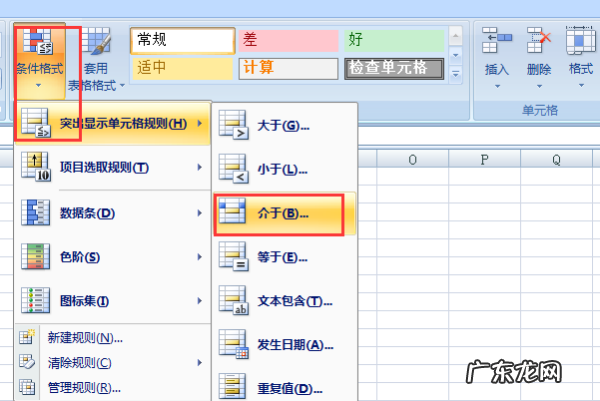Click the 数据条(D) label
600x401 pixels.
coord(88,213)
